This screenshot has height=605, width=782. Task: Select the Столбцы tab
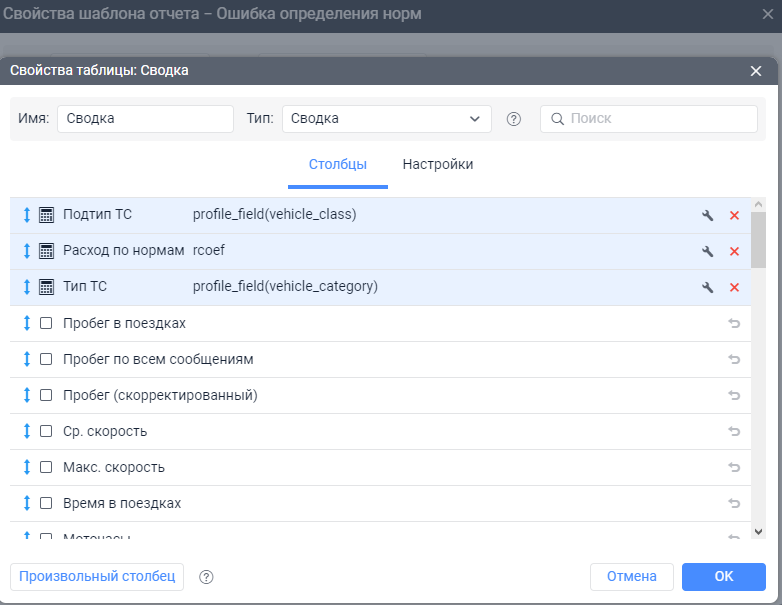coord(338,164)
